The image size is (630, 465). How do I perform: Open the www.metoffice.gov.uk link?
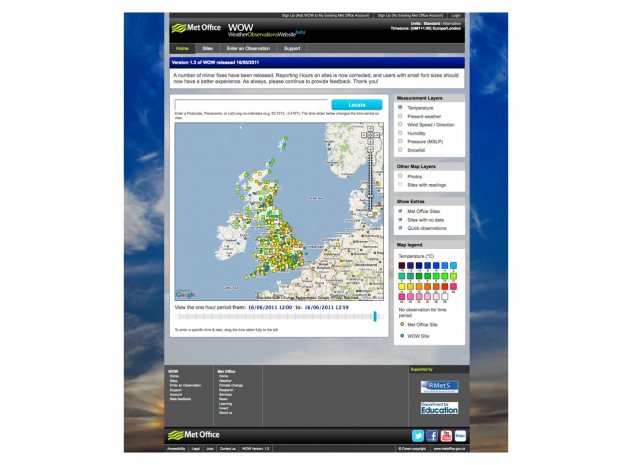tap(449, 449)
